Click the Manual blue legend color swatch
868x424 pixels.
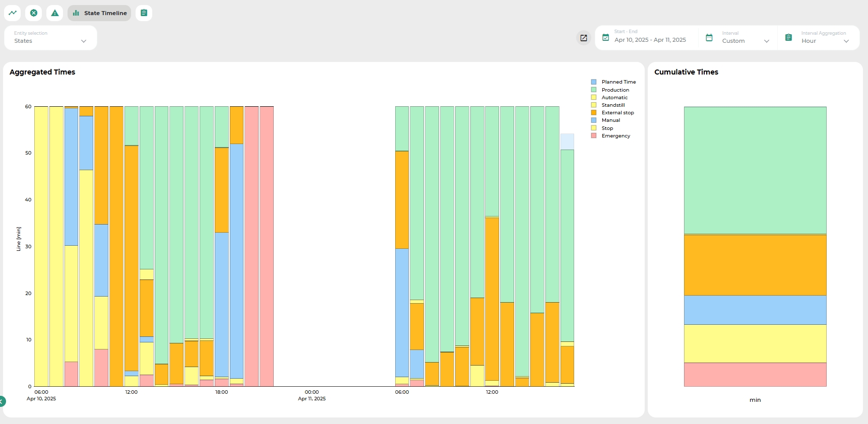coord(594,120)
